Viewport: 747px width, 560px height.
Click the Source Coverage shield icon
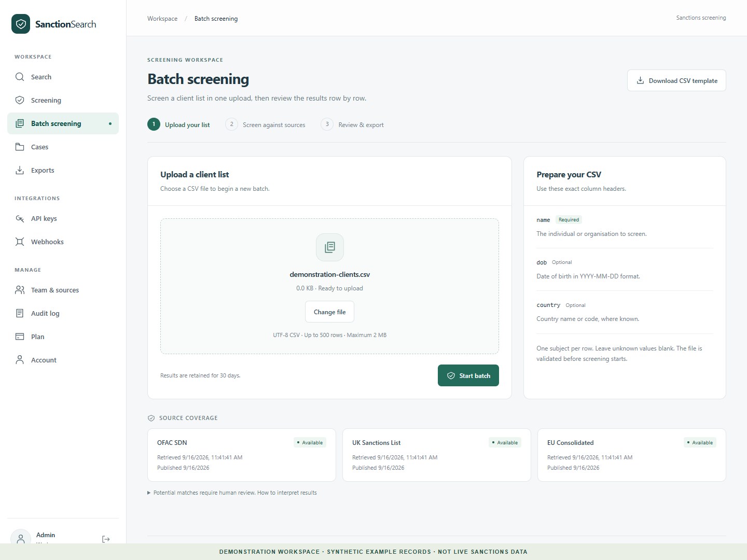coord(151,418)
